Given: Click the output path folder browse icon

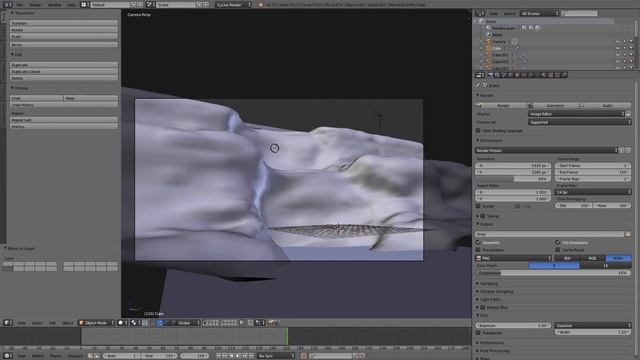Looking at the screenshot, I should pyautogui.click(x=628, y=234).
